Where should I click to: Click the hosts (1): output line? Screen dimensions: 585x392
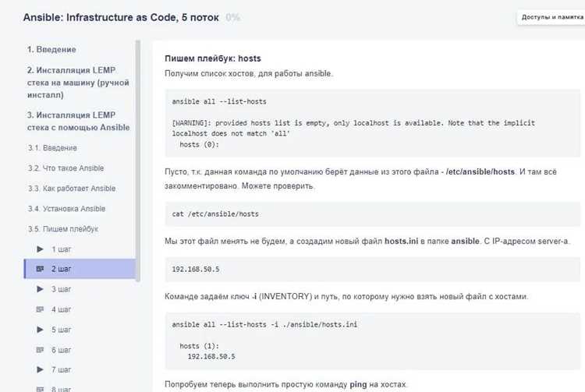pyautogui.click(x=199, y=346)
